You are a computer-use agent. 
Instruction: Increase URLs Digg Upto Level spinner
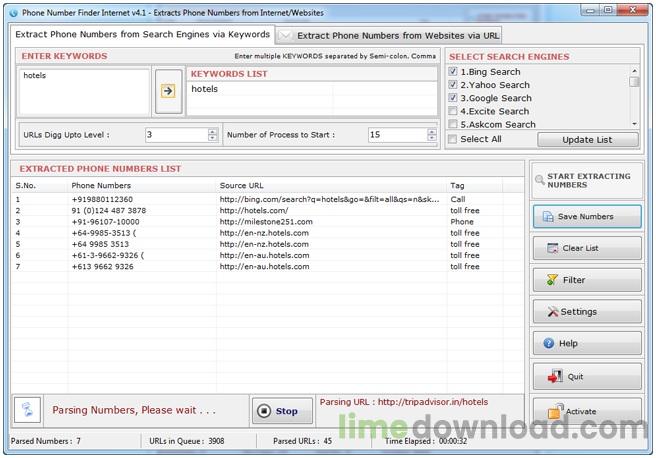pos(212,130)
